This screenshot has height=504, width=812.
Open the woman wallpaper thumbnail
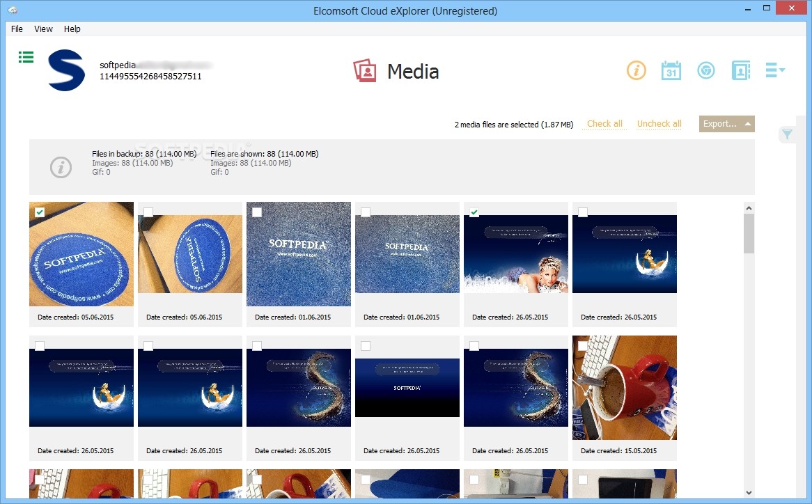click(516, 254)
